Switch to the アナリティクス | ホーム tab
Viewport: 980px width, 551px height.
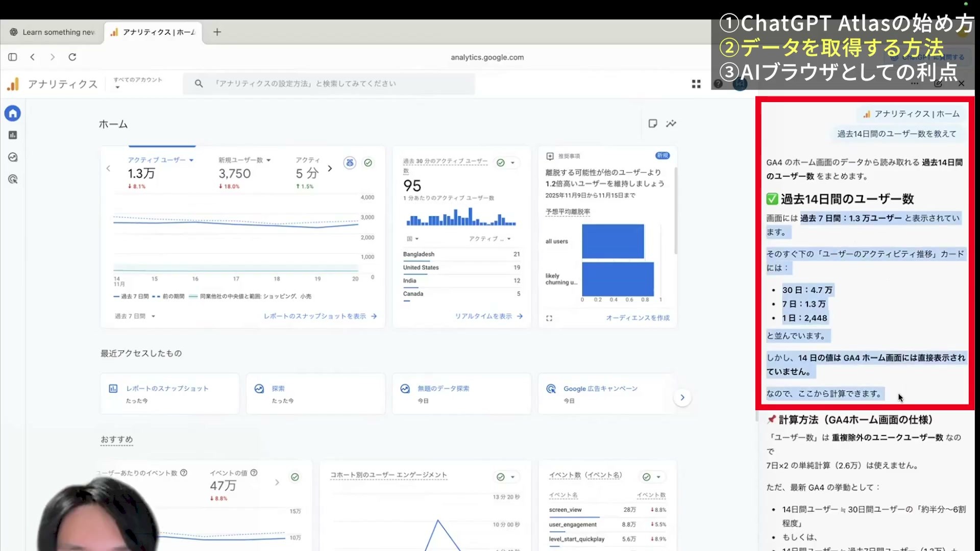point(153,32)
